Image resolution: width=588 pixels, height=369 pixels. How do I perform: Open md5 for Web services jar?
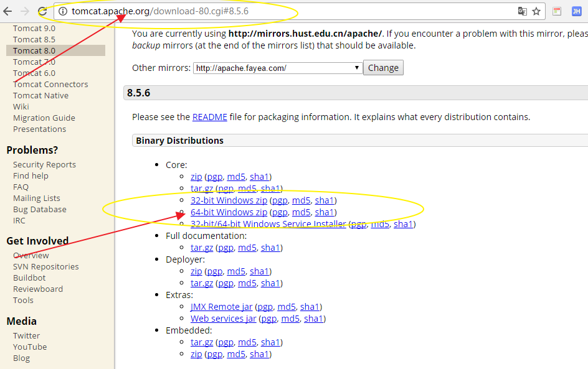[x=291, y=319]
